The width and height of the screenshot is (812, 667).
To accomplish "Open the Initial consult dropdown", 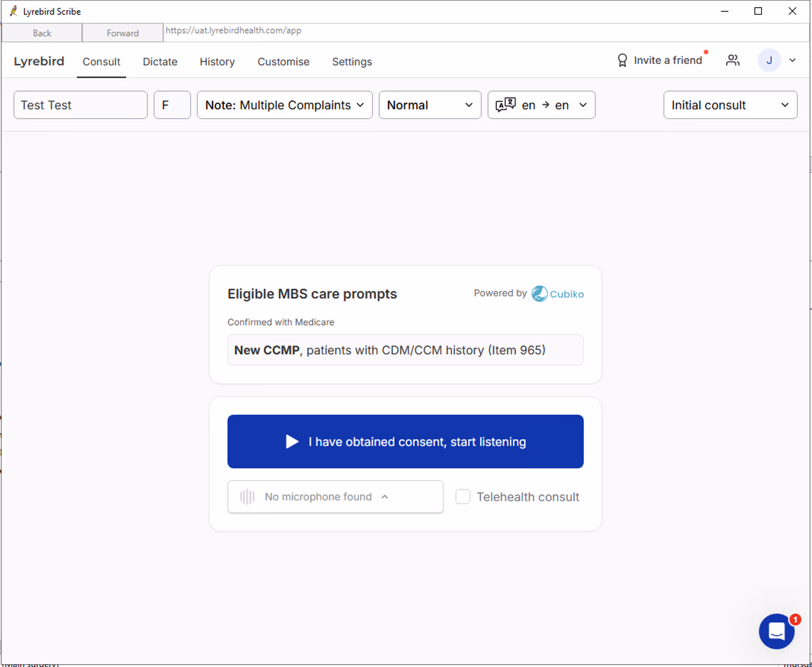I will click(x=730, y=105).
